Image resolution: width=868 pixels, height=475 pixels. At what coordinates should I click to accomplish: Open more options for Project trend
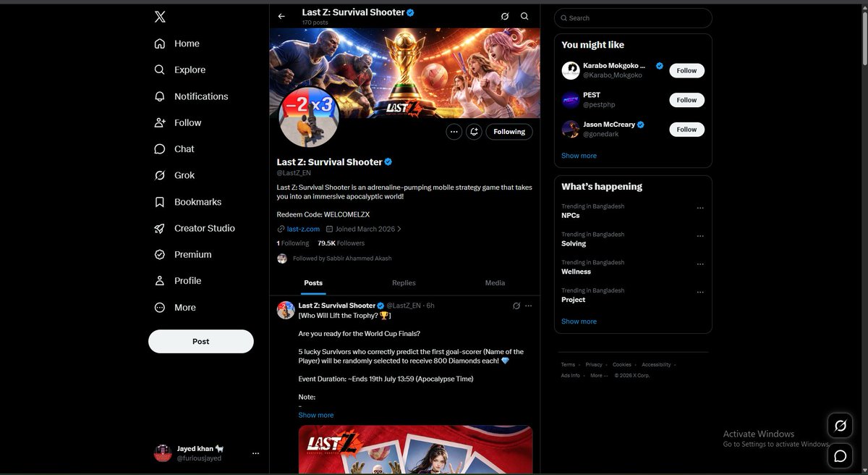point(699,293)
